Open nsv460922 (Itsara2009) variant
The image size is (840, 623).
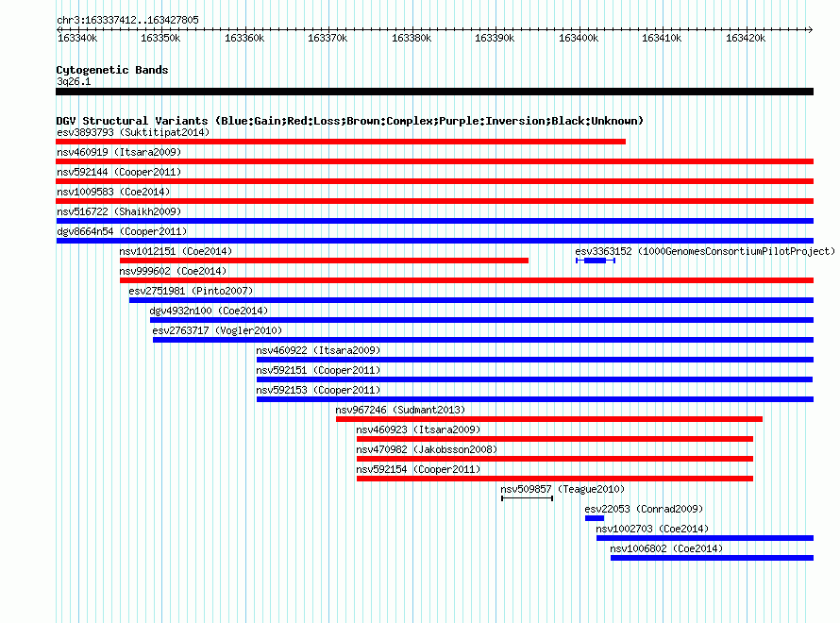(x=318, y=350)
